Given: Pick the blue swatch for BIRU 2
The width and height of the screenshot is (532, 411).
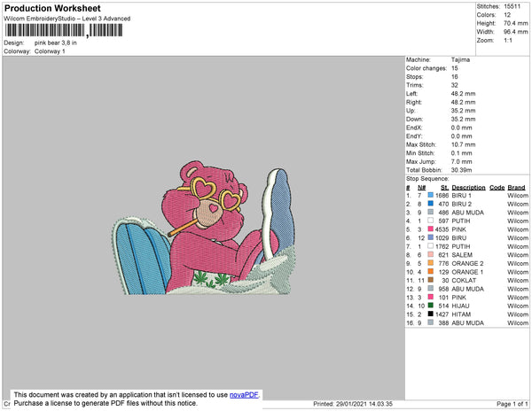Looking at the screenshot, I should tap(431, 204).
